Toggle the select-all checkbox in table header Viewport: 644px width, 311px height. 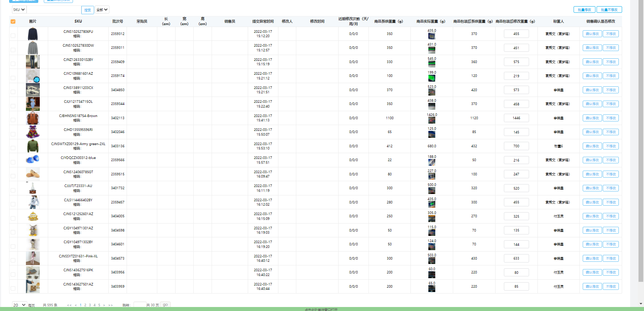pos(13,22)
